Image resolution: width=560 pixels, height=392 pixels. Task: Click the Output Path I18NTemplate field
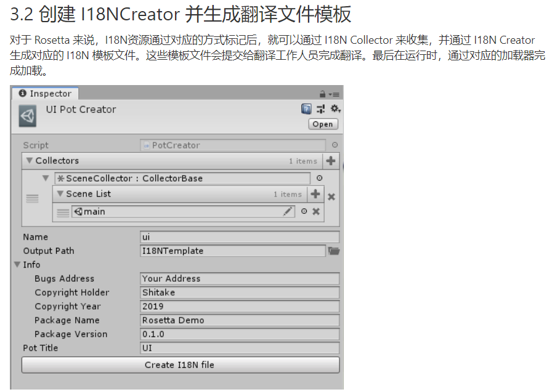[x=233, y=251]
